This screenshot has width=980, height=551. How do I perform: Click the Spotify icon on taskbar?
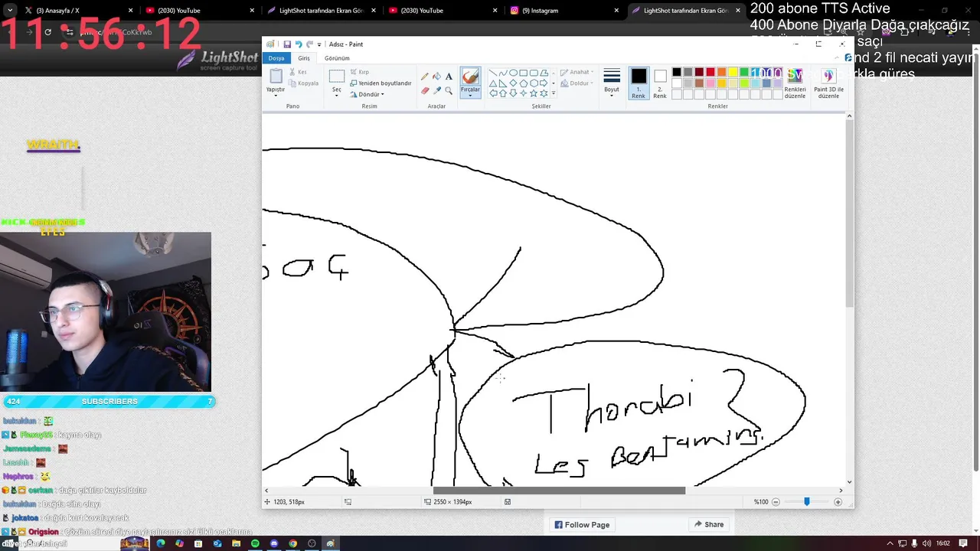pos(255,543)
